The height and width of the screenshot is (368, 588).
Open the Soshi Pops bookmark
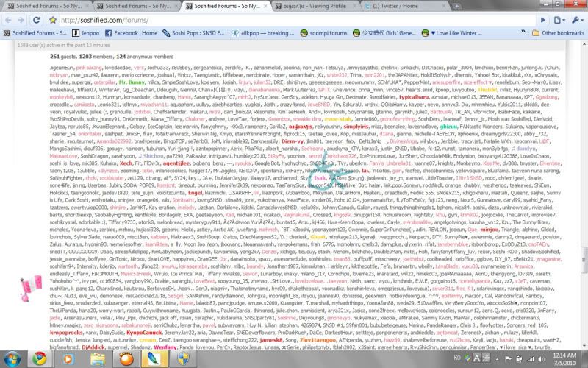tap(193, 33)
